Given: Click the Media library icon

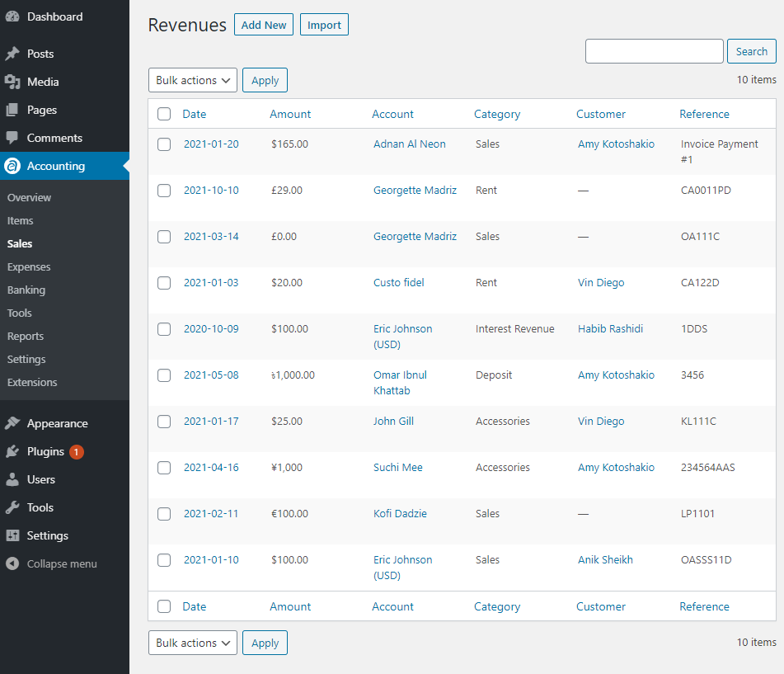Looking at the screenshot, I should tap(12, 82).
